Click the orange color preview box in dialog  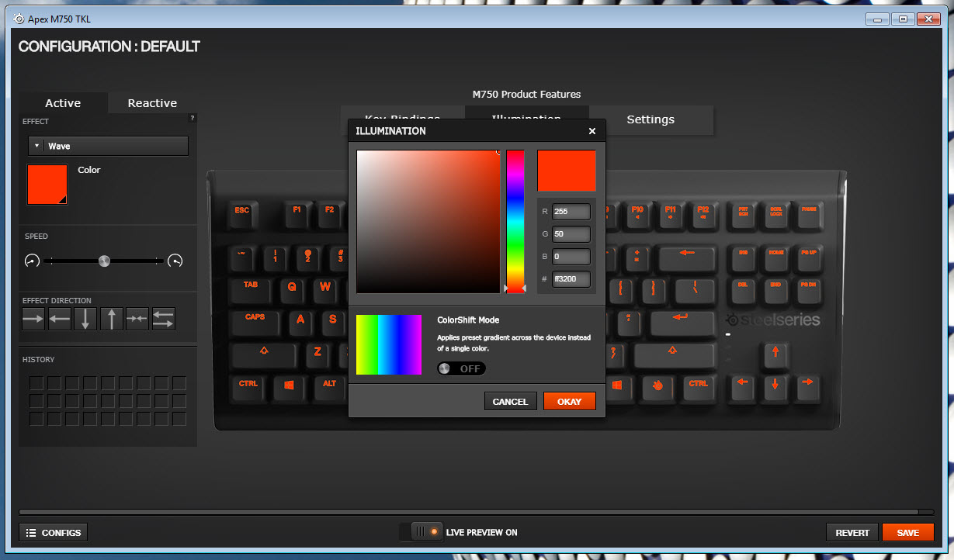tap(567, 171)
